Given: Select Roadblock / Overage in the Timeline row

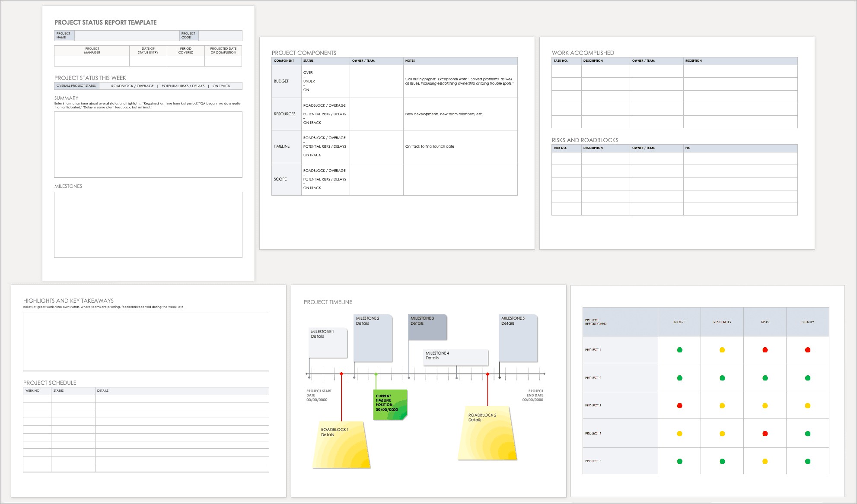Looking at the screenshot, I should point(324,138).
